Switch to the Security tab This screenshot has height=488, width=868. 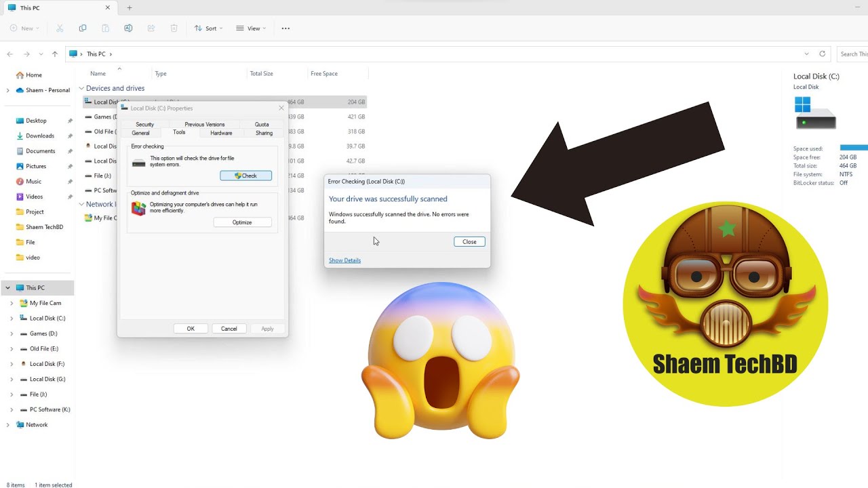click(144, 125)
